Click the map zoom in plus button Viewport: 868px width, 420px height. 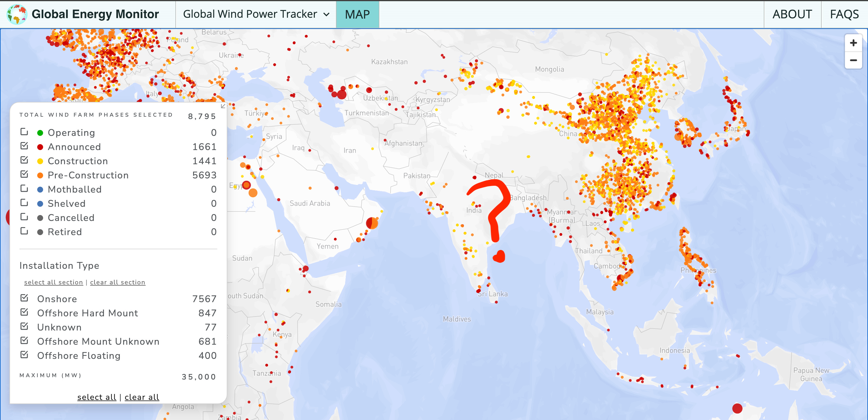pos(853,43)
